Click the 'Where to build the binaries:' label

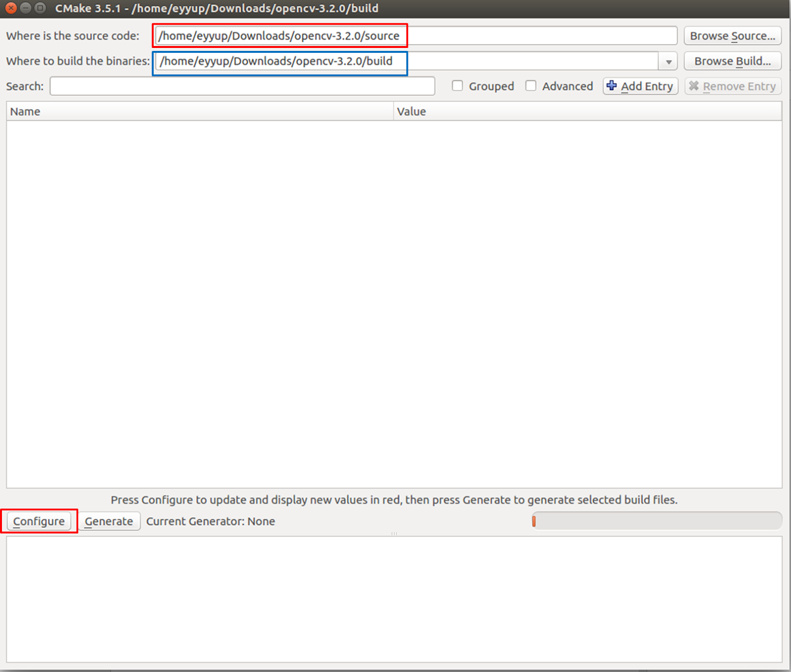point(78,61)
